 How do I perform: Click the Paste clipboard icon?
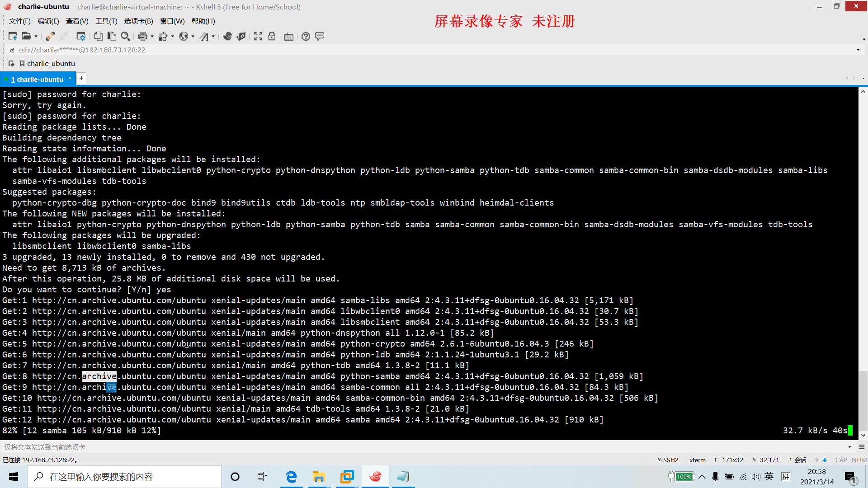[112, 36]
